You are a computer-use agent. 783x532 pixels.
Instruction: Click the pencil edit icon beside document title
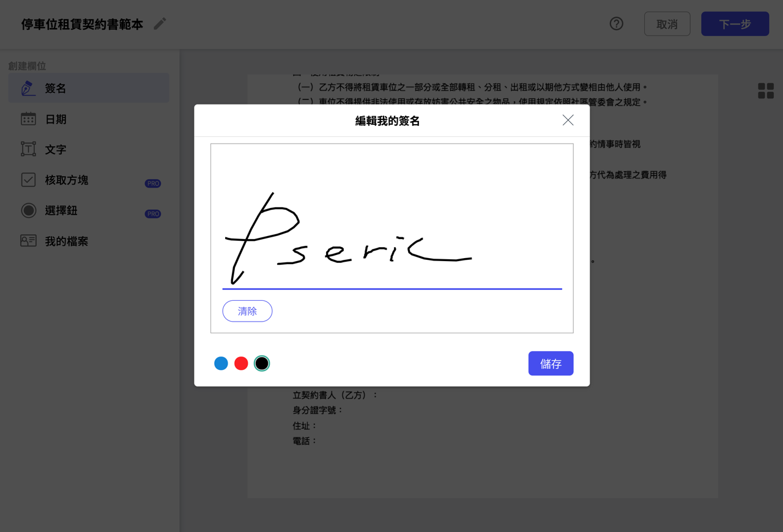click(160, 24)
